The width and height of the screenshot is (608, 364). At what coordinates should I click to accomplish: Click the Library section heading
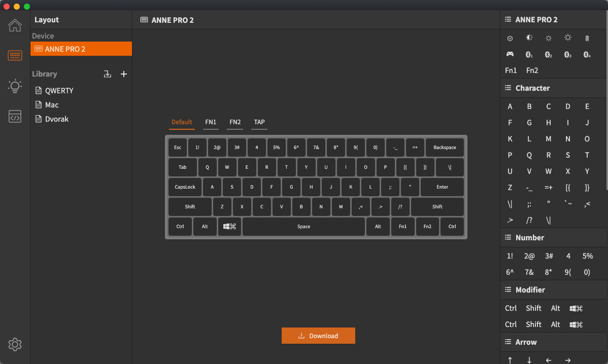[x=45, y=74]
